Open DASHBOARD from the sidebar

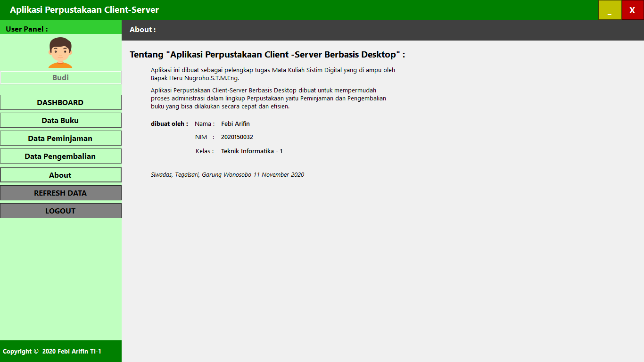pyautogui.click(x=60, y=102)
